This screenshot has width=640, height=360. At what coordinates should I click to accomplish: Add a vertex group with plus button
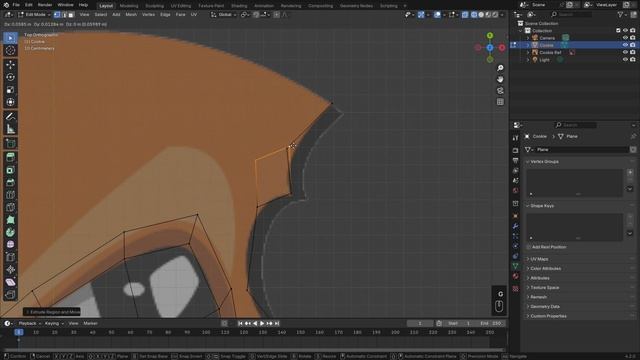630,172
